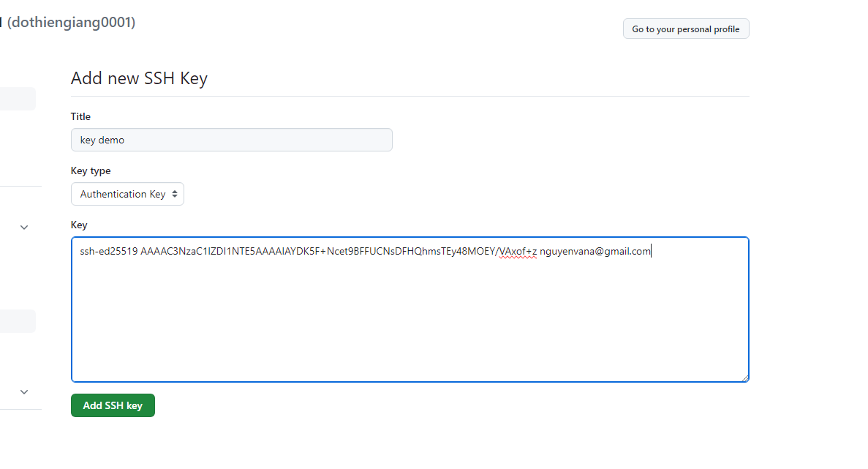Select the upper highlighted sidebar item
Image resolution: width=868 pixels, height=469 pixels.
pos(18,99)
